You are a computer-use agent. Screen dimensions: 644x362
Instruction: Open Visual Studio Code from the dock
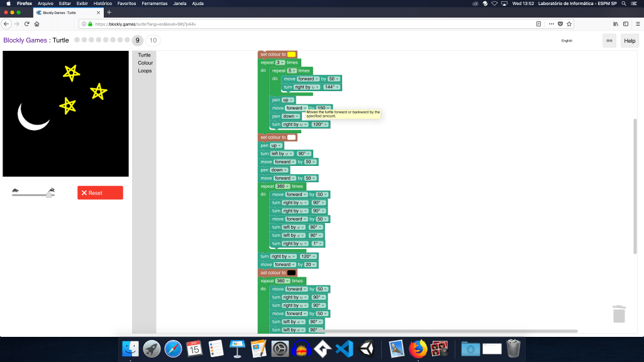pyautogui.click(x=343, y=348)
